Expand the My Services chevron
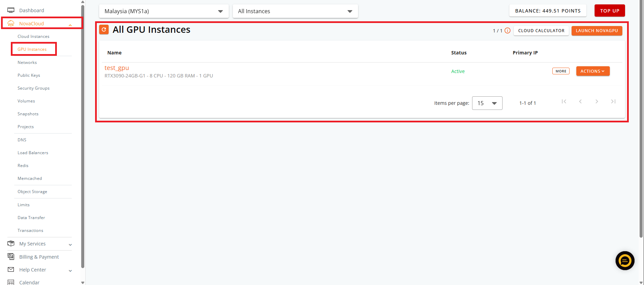This screenshot has width=644, height=285. pyautogui.click(x=70, y=245)
